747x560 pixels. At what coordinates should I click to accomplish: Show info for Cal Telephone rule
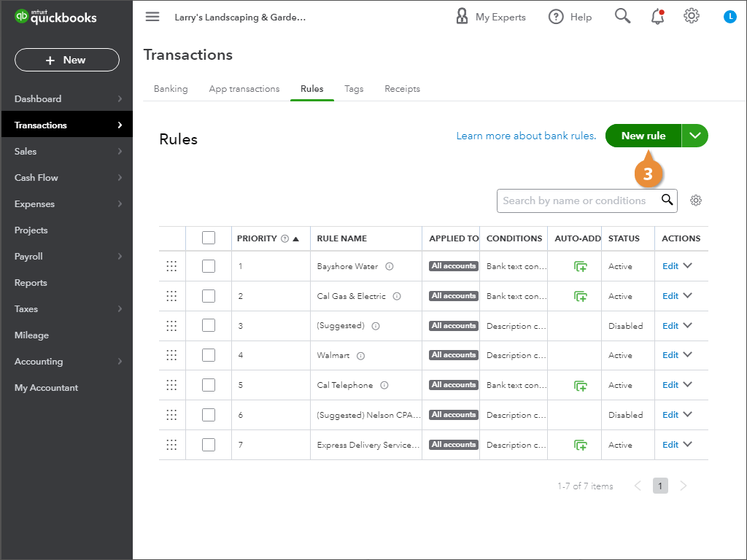pyautogui.click(x=384, y=385)
